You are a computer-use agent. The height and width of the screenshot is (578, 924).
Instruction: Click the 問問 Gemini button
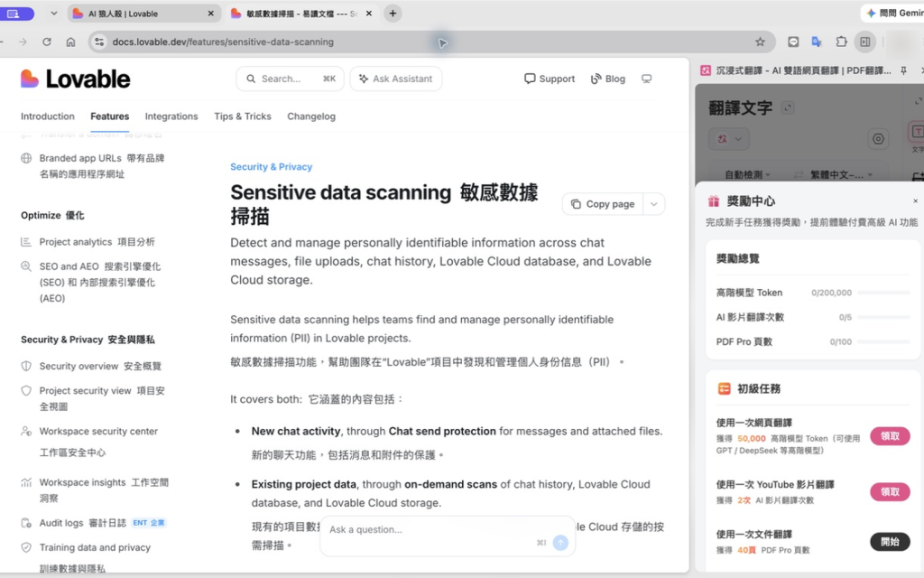894,13
